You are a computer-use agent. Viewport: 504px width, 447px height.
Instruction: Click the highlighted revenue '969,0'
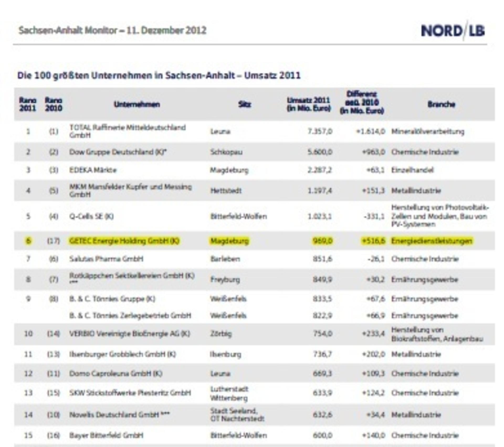pyautogui.click(x=323, y=241)
